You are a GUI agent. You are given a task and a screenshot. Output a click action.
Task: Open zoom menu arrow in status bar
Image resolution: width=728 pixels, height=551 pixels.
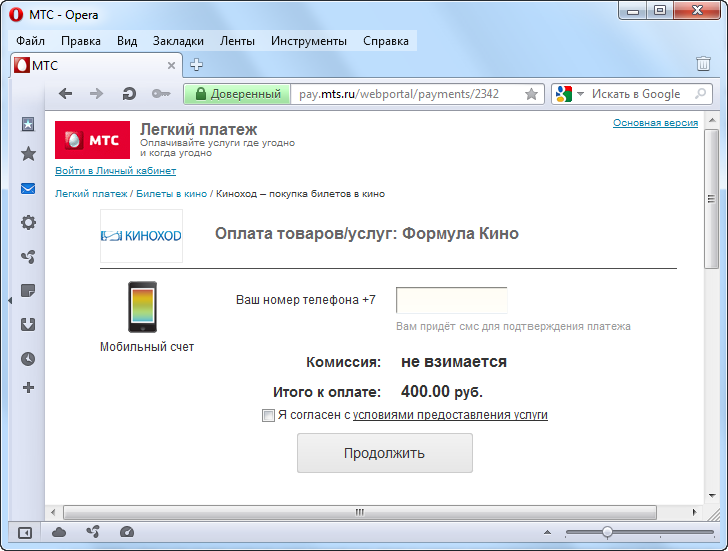(x=547, y=532)
